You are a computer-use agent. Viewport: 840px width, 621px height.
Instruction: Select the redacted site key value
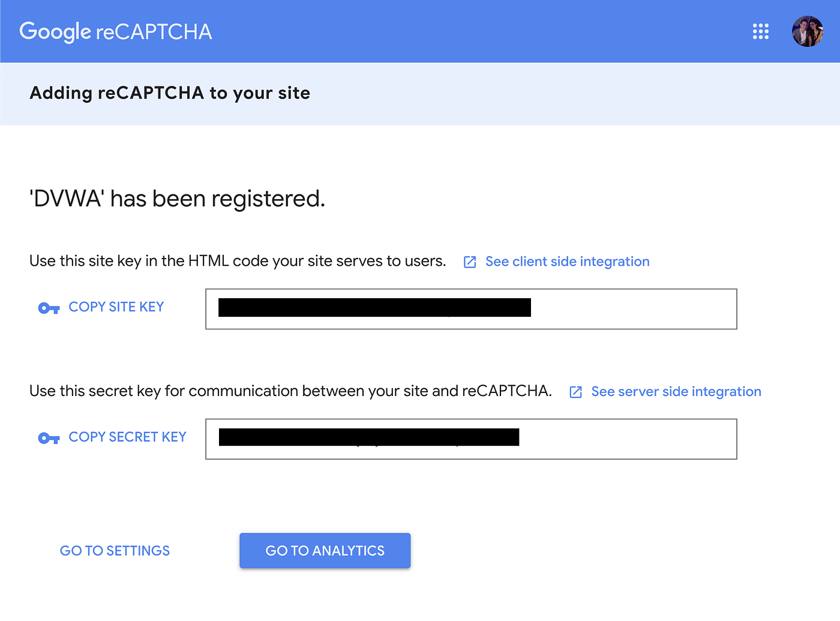coord(374,307)
